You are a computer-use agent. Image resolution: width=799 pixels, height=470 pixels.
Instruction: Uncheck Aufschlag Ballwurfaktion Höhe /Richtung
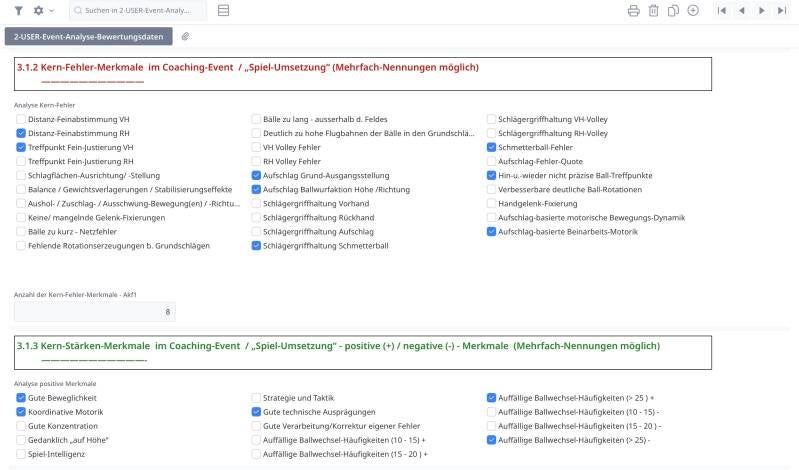tap(256, 189)
